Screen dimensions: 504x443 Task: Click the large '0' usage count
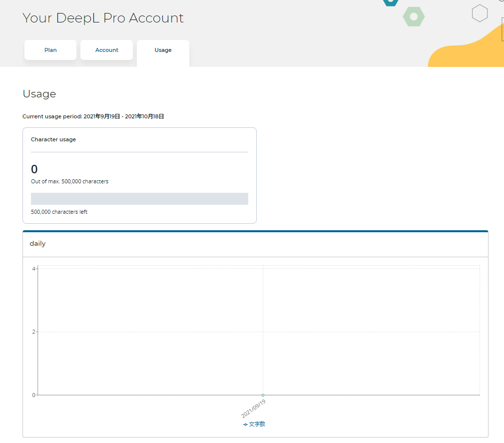(x=34, y=169)
